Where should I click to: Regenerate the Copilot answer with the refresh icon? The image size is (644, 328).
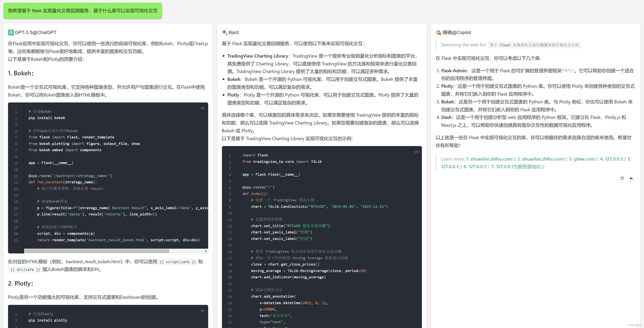pyautogui.click(x=622, y=178)
